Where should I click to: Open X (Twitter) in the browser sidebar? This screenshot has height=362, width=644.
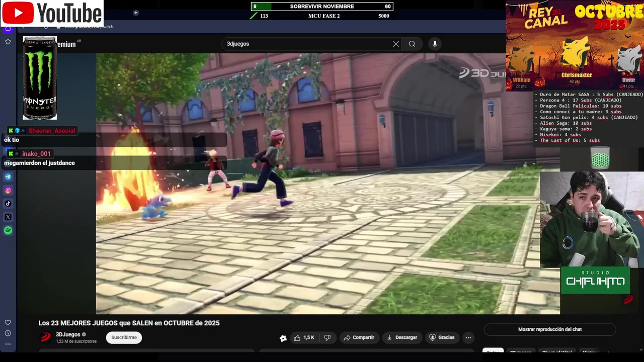[x=8, y=217]
